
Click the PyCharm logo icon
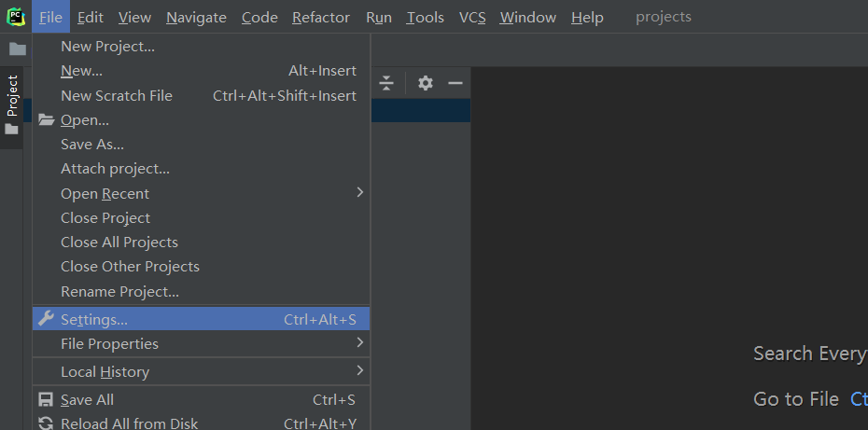[x=16, y=17]
